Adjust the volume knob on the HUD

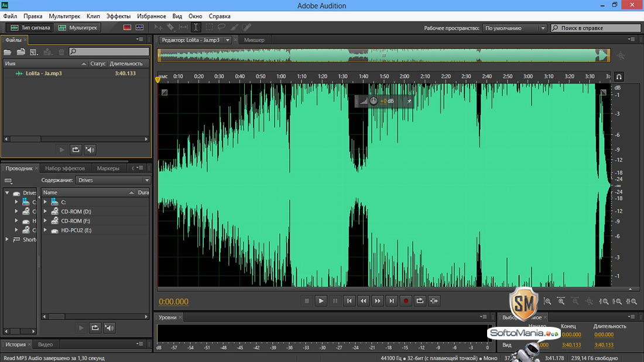[374, 101]
